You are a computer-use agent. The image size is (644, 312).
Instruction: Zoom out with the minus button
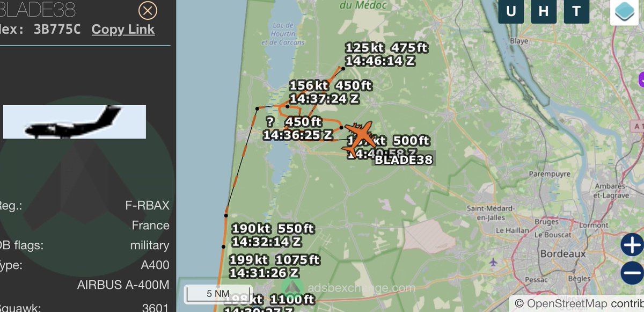[632, 273]
